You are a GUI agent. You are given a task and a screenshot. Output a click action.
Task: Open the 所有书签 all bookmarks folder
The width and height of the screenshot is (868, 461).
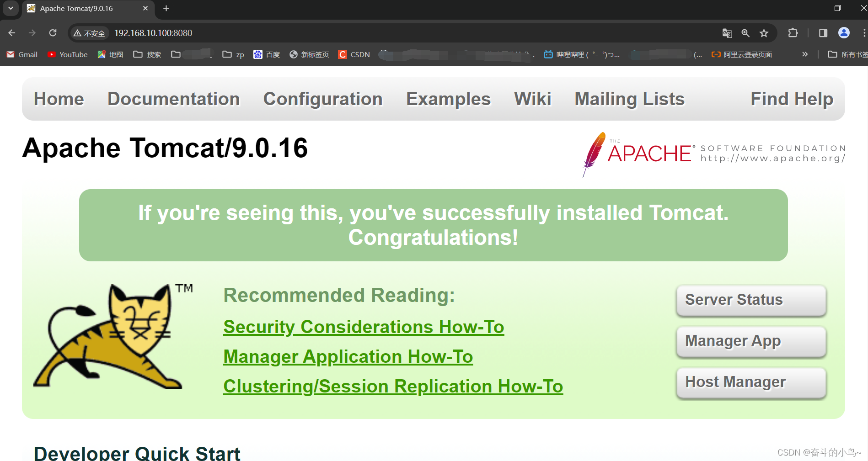847,54
